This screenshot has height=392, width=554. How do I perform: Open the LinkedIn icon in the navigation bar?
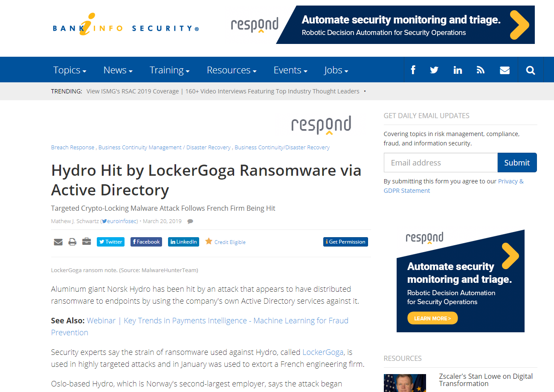[x=458, y=70]
